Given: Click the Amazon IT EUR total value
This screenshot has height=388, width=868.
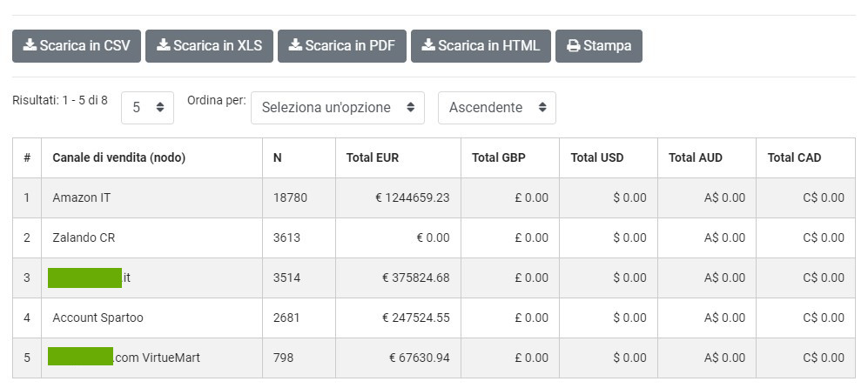Looking at the screenshot, I should click(412, 197).
